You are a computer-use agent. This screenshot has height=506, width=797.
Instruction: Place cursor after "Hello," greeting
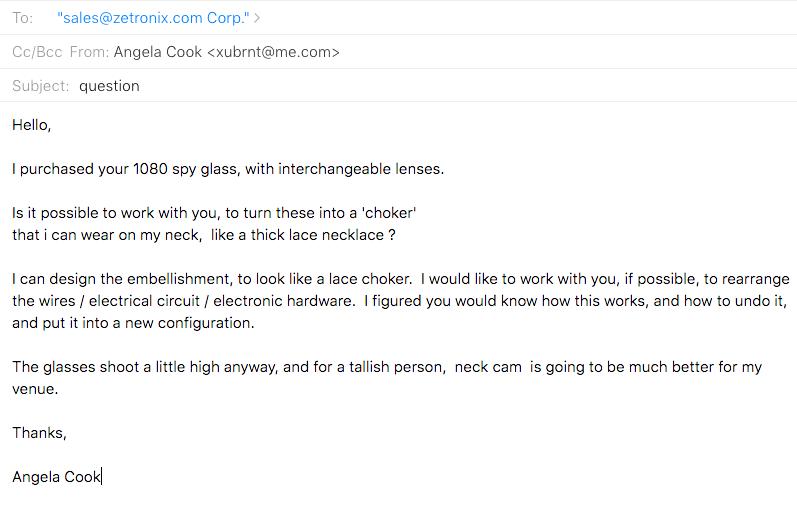pyautogui.click(x=51, y=125)
